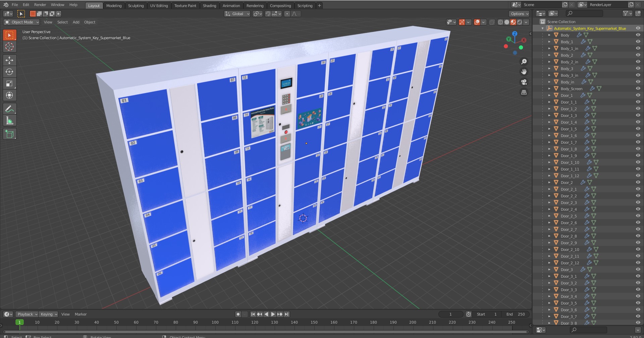Image resolution: width=644 pixels, height=338 pixels.
Task: Toggle visibility of Automatic_System_Key_Supermarket_Blue collection
Action: pos(638,28)
